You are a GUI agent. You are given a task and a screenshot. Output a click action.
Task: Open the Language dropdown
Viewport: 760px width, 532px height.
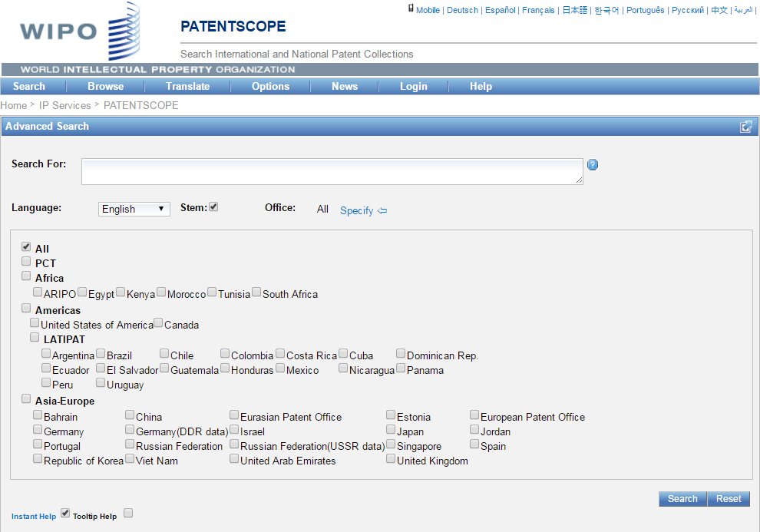[x=134, y=209]
